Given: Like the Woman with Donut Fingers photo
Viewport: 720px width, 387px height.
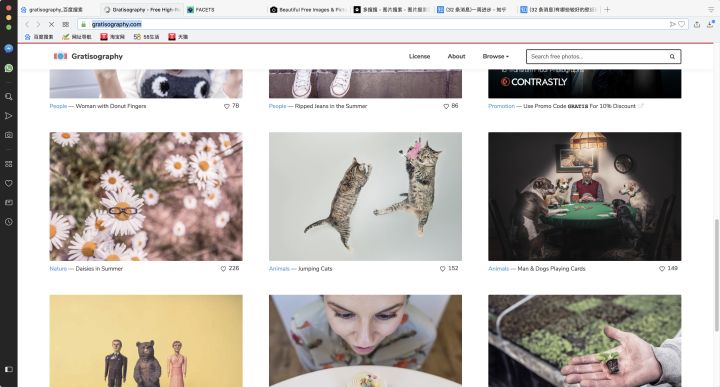Looking at the screenshot, I should coord(226,106).
